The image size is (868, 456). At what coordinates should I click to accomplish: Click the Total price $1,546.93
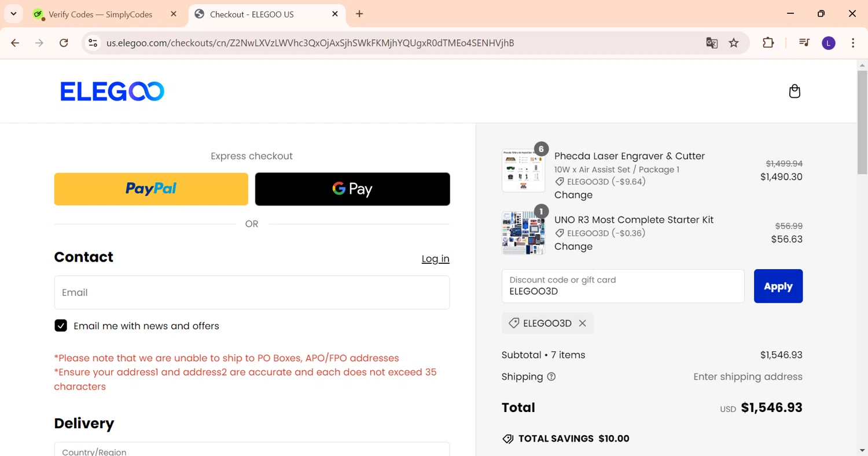[771, 407]
